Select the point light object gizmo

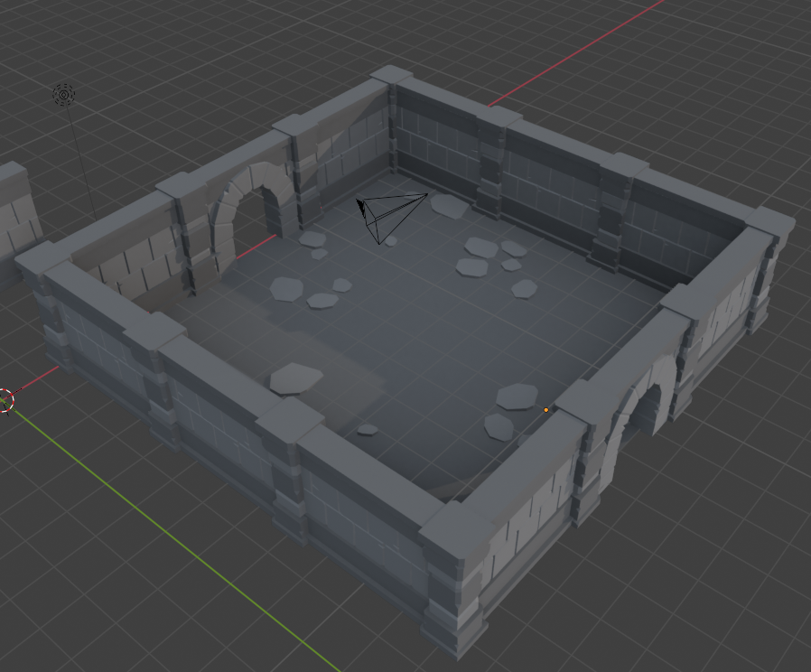point(64,95)
